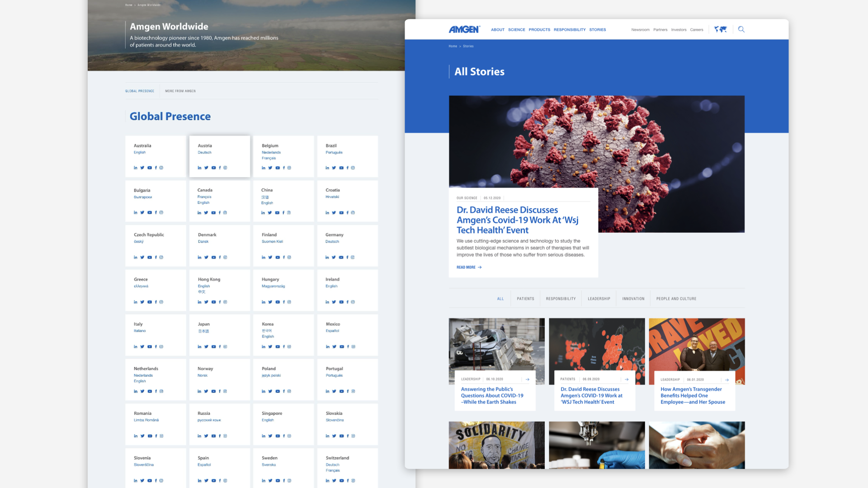Choose Français under Canada
This screenshot has width=868, height=488.
204,197
